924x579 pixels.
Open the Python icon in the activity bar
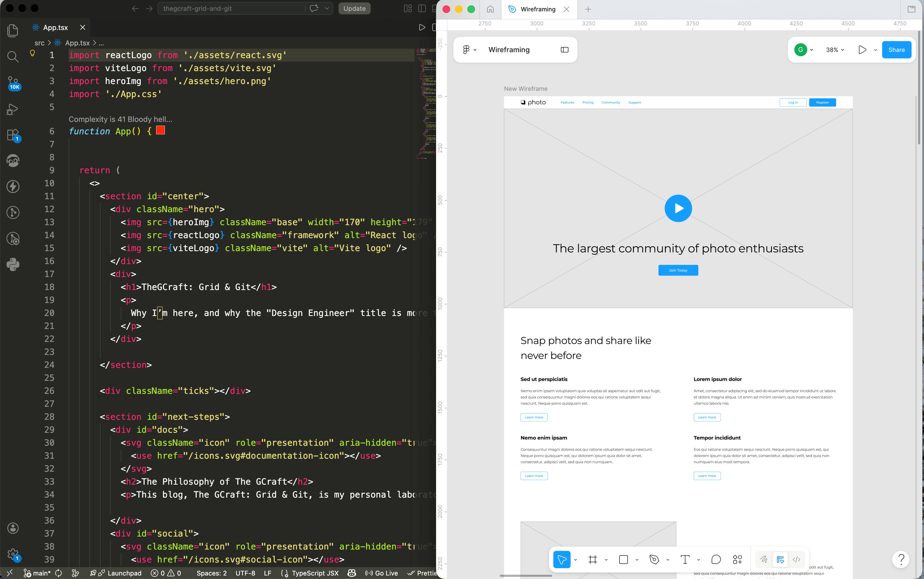tap(13, 264)
